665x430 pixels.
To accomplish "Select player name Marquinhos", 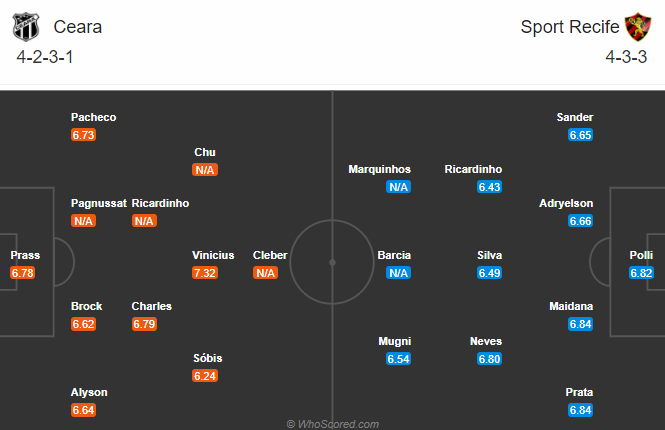I will coord(380,169).
